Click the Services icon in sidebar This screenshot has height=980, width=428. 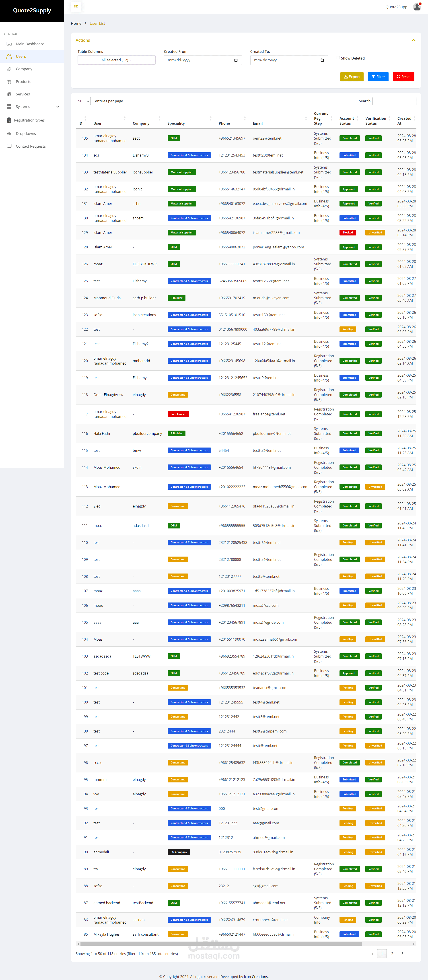(9, 94)
